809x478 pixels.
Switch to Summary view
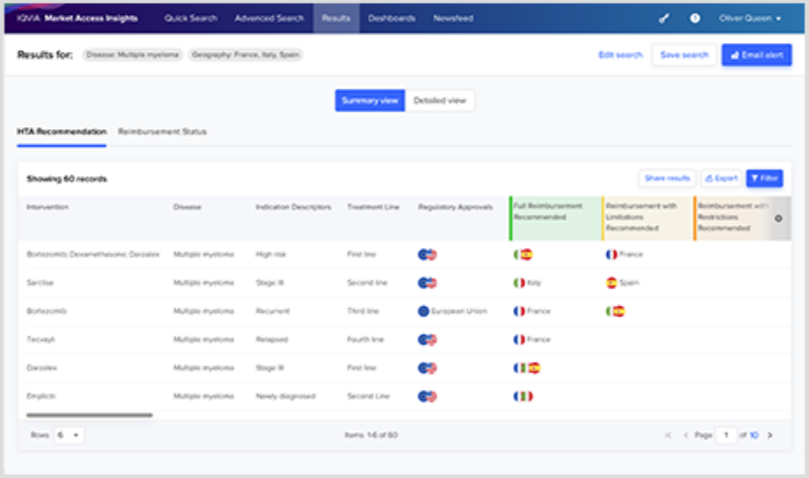pyautogui.click(x=369, y=100)
